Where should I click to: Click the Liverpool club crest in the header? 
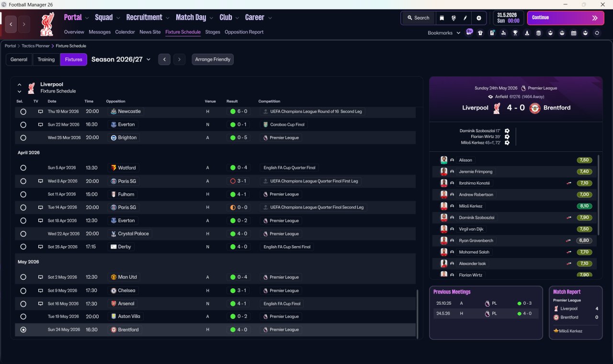click(47, 24)
